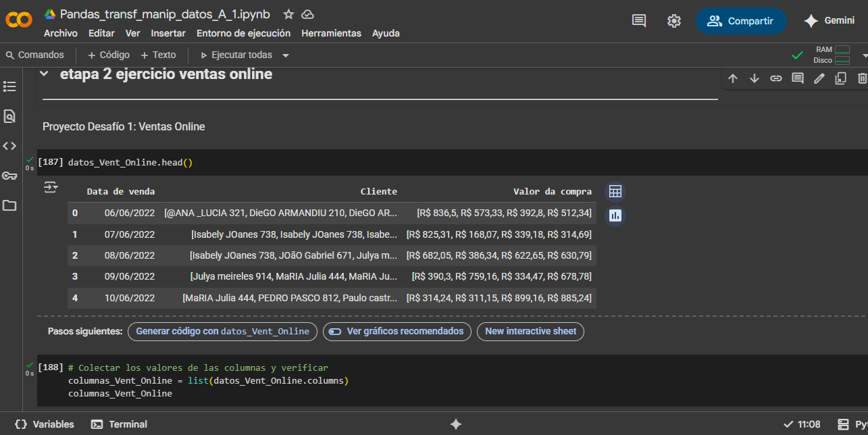
Task: Open the Variables panel
Action: pos(45,424)
